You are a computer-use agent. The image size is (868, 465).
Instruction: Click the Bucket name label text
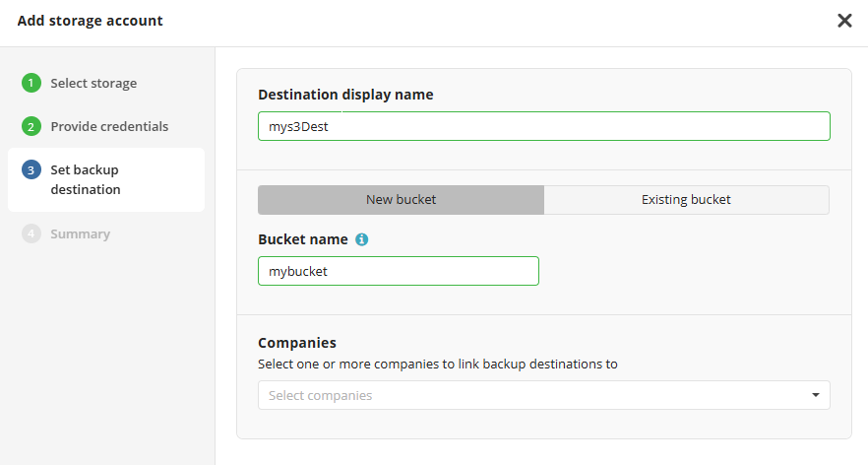pos(302,239)
